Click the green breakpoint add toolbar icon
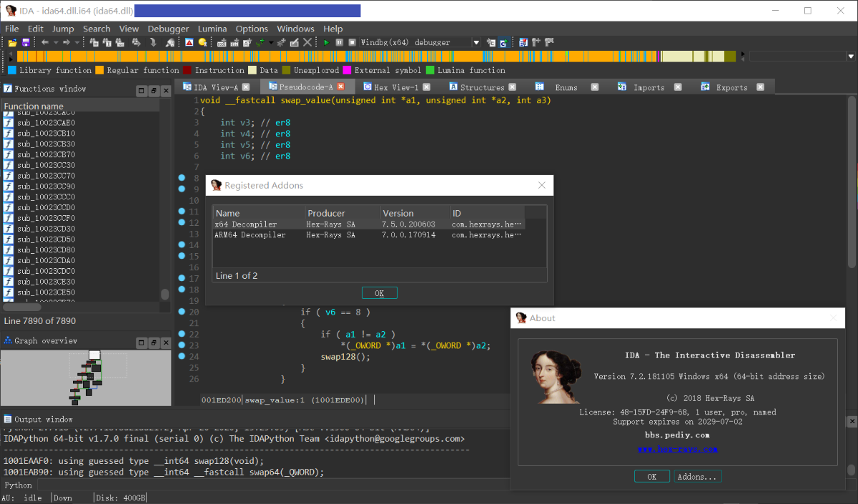The width and height of the screenshot is (858, 504). tap(261, 42)
